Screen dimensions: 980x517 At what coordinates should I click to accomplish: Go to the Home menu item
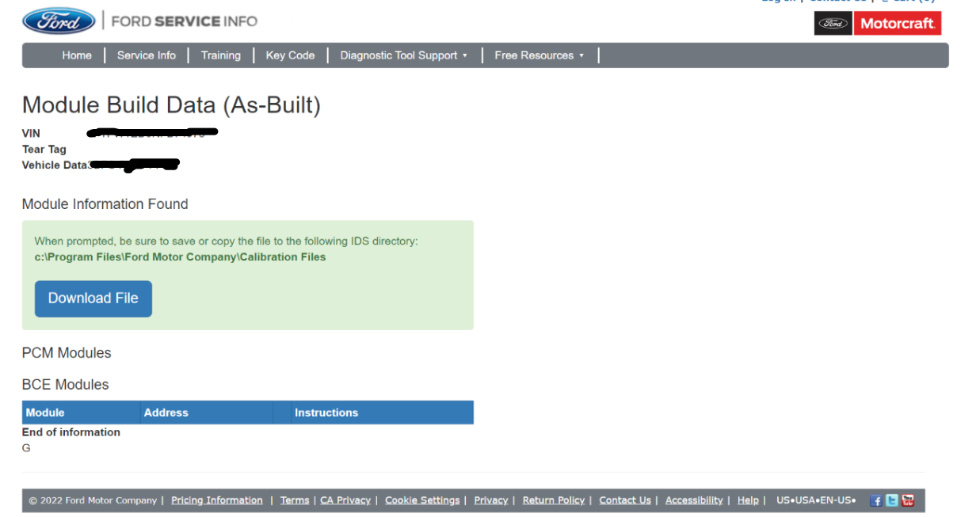77,55
